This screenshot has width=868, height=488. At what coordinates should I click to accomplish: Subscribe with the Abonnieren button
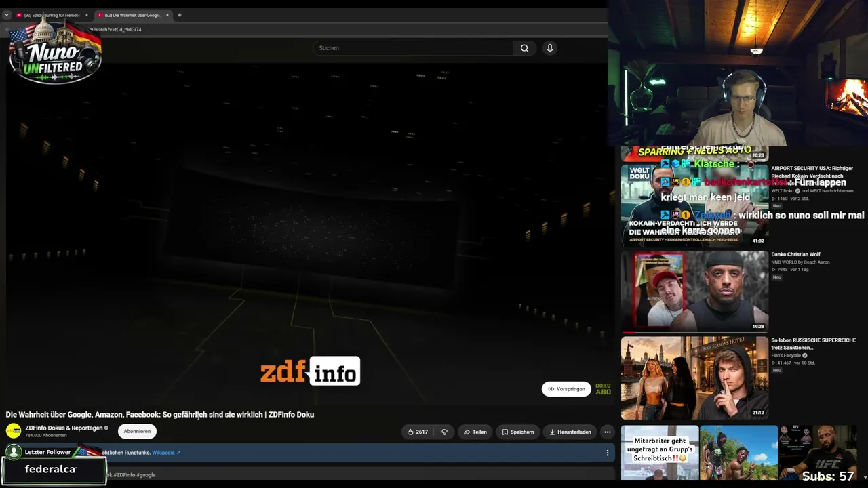point(137,432)
